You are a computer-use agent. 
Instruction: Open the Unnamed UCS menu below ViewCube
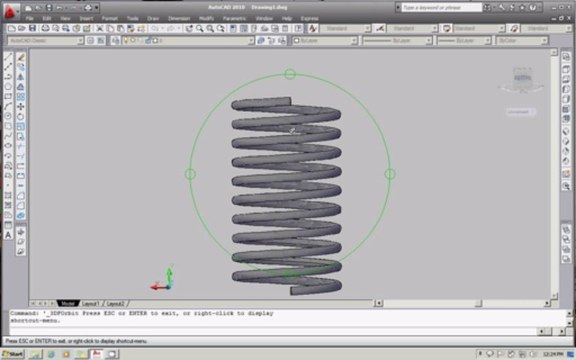(x=521, y=112)
